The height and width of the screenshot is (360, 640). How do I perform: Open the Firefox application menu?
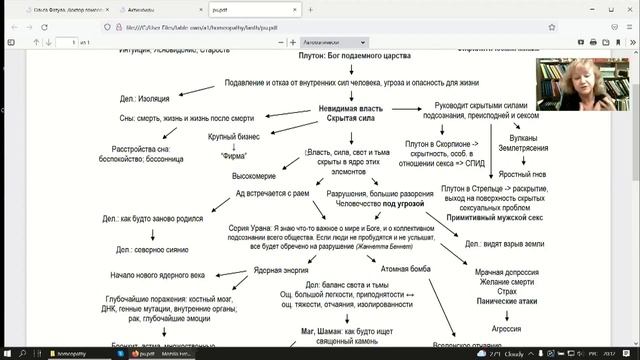tap(629, 27)
